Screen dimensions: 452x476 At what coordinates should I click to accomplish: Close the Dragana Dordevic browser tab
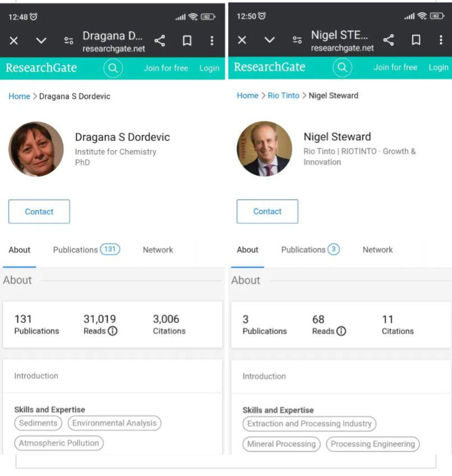click(14, 40)
